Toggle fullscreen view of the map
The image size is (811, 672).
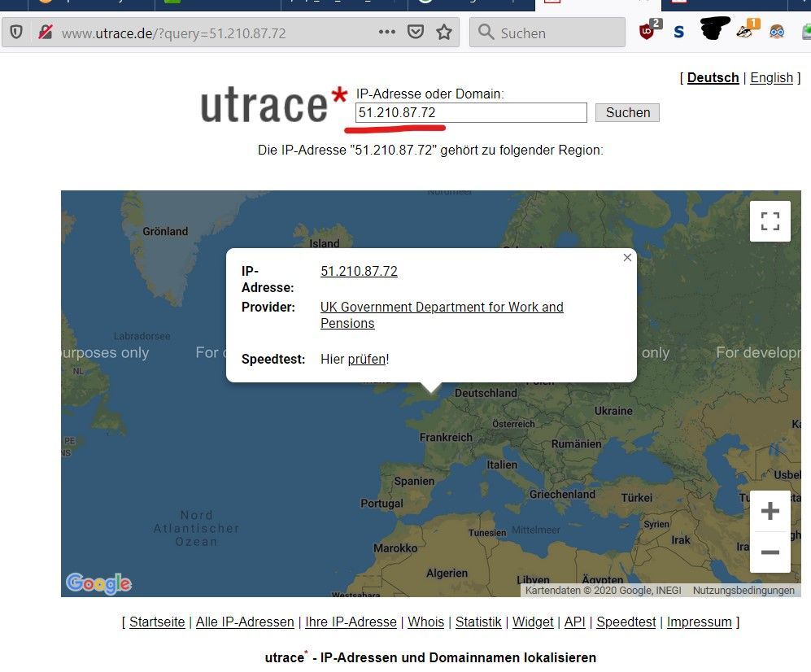pos(770,221)
